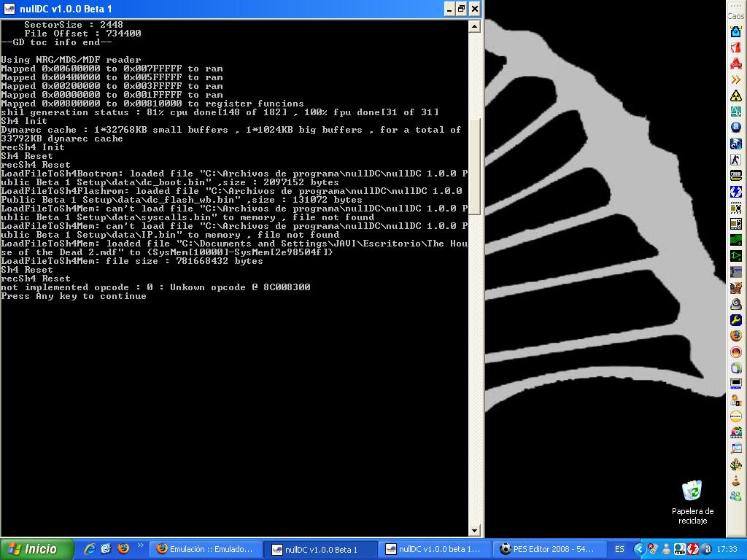Launch the radiation-symbol icon in the side toolbar
747x560 pixels.
pos(736,96)
